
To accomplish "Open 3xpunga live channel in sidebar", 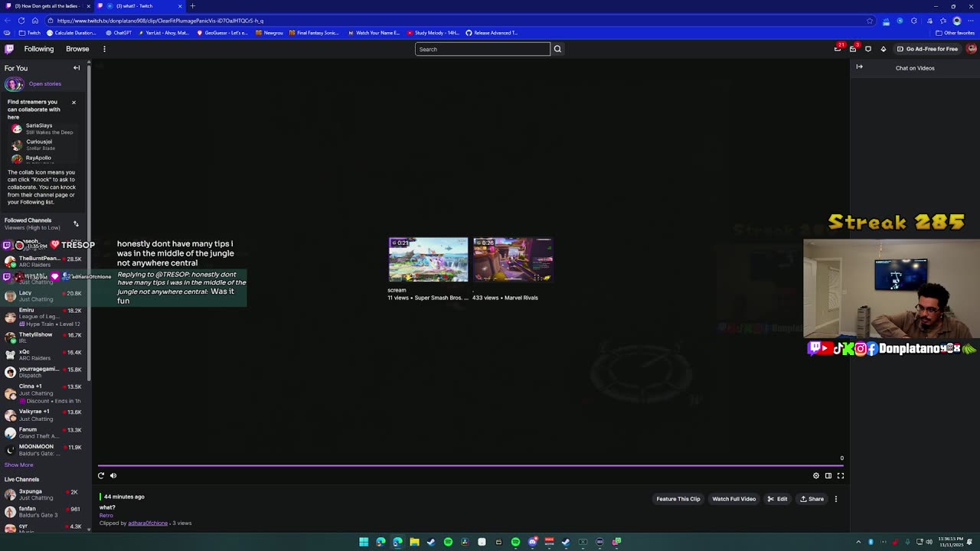I will click(x=43, y=494).
